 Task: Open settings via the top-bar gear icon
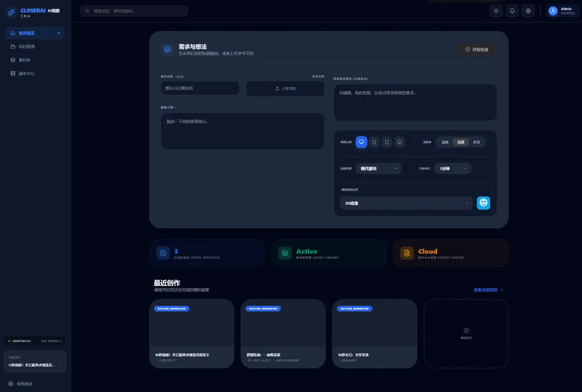528,11
